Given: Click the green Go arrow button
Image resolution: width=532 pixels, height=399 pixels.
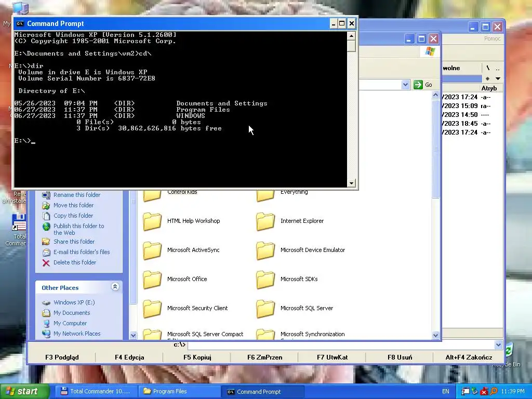Looking at the screenshot, I should pyautogui.click(x=418, y=85).
